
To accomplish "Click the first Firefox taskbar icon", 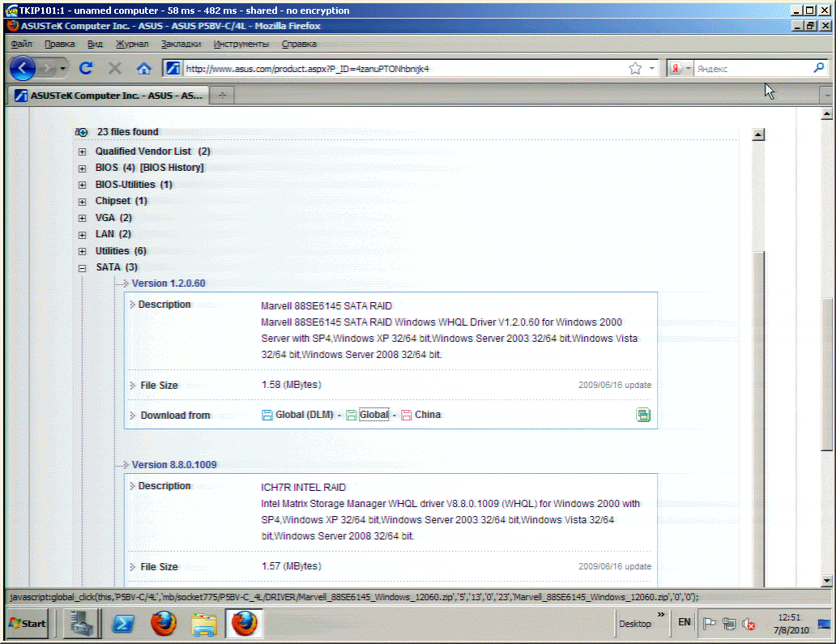I will click(x=163, y=623).
